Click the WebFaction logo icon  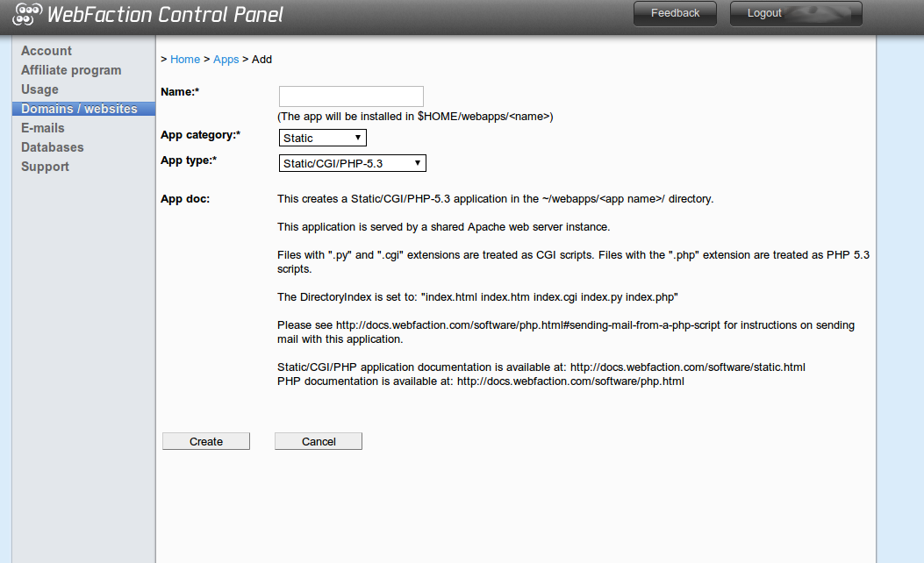[27, 15]
